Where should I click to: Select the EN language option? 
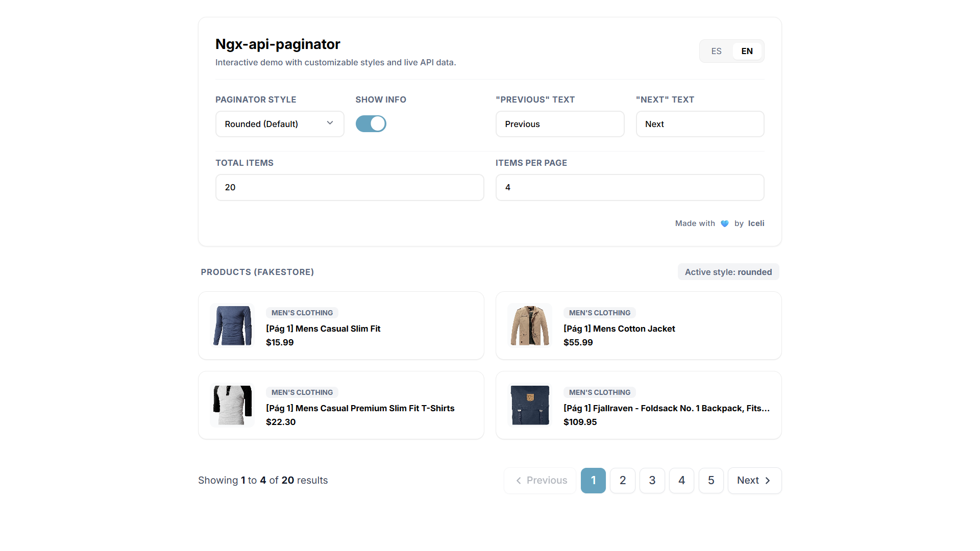(x=747, y=51)
